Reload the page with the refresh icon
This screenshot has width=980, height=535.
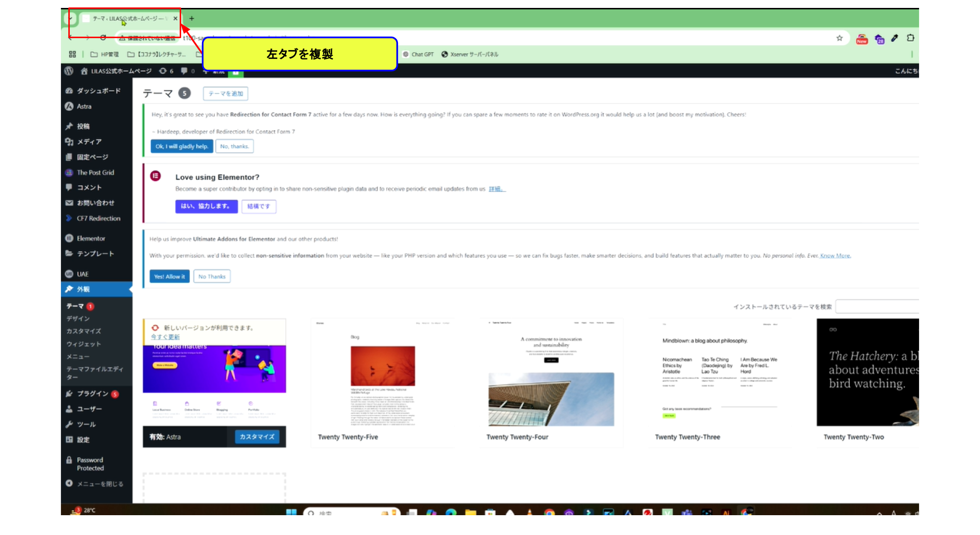pyautogui.click(x=103, y=37)
